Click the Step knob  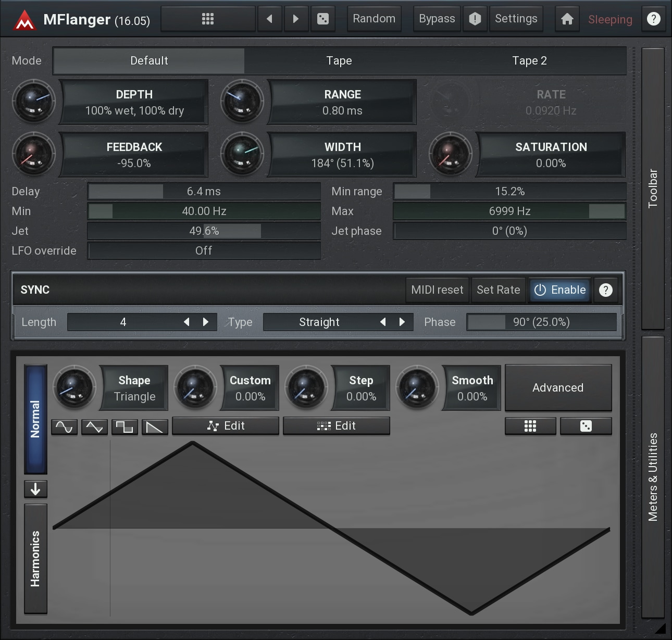click(306, 388)
